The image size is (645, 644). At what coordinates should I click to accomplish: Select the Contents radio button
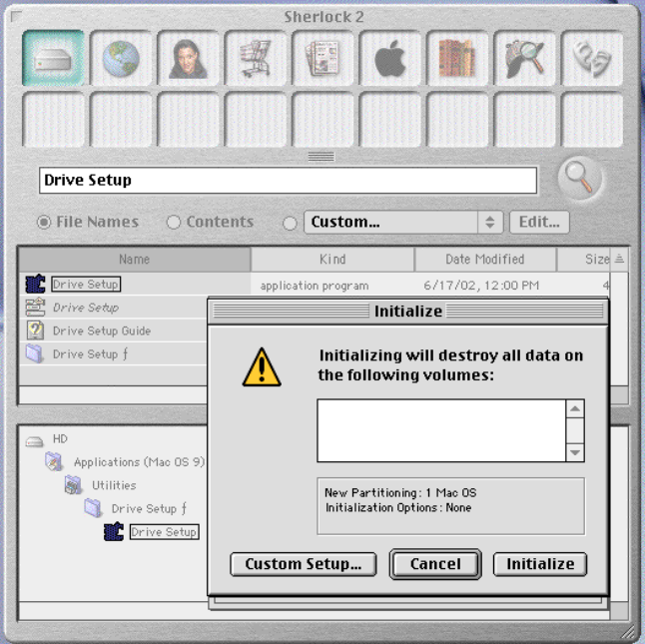(173, 222)
